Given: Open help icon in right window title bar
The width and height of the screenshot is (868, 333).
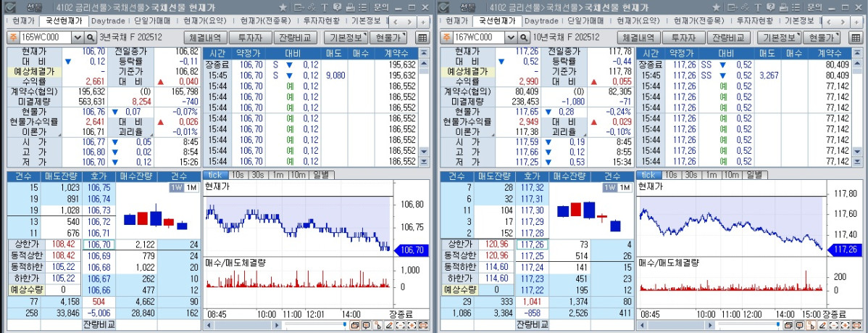Looking at the screenshot, I should [x=771, y=7].
